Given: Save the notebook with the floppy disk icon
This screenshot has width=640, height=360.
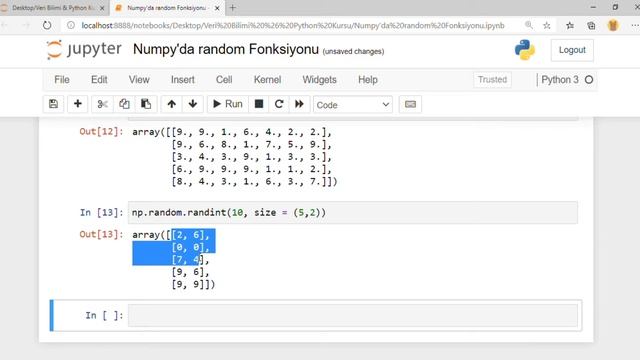Looking at the screenshot, I should coord(53,104).
